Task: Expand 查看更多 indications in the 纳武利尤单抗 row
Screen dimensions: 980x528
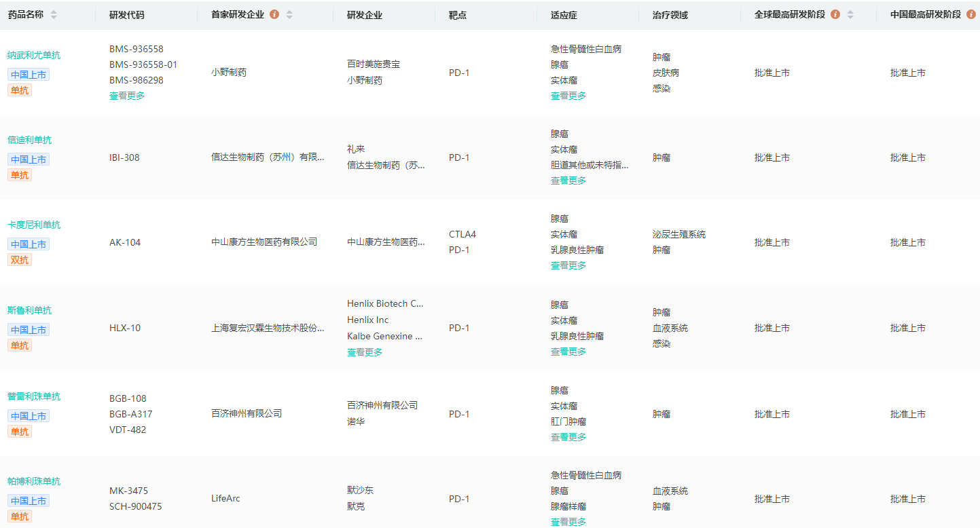Action: click(x=568, y=96)
